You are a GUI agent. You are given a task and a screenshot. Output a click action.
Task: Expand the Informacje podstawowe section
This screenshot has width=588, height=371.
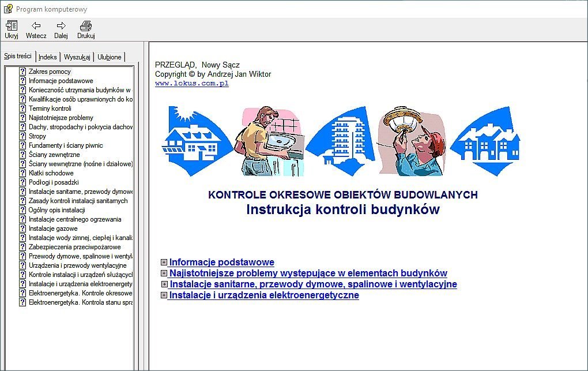coord(164,263)
